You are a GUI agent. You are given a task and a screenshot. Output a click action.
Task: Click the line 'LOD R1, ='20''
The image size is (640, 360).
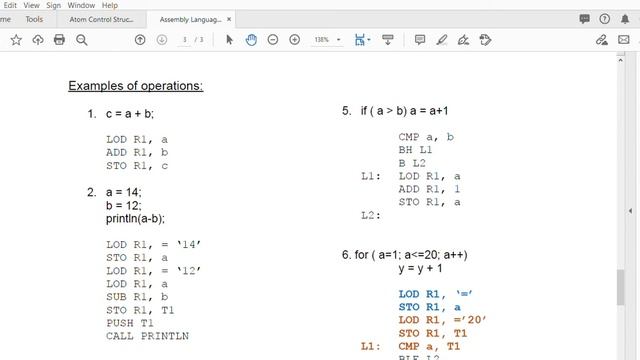442,320
